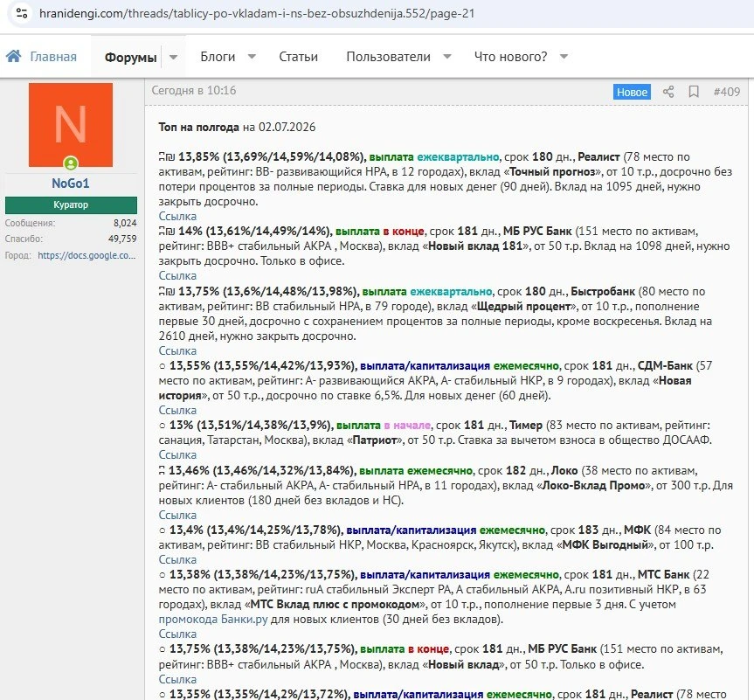Expand the Форумы dropdown arrow
The image size is (754, 700).
click(174, 57)
